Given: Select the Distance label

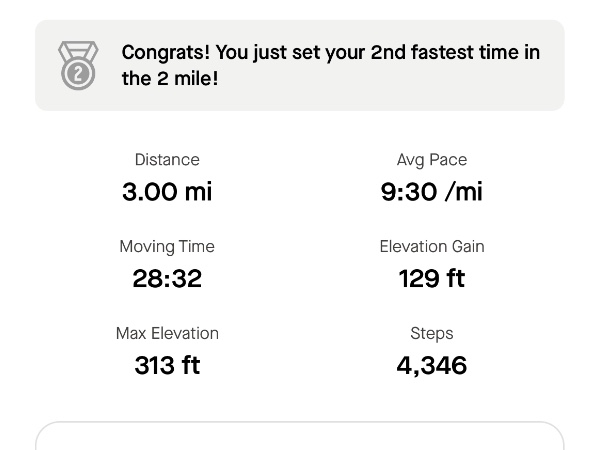Looking at the screenshot, I should (x=167, y=160).
